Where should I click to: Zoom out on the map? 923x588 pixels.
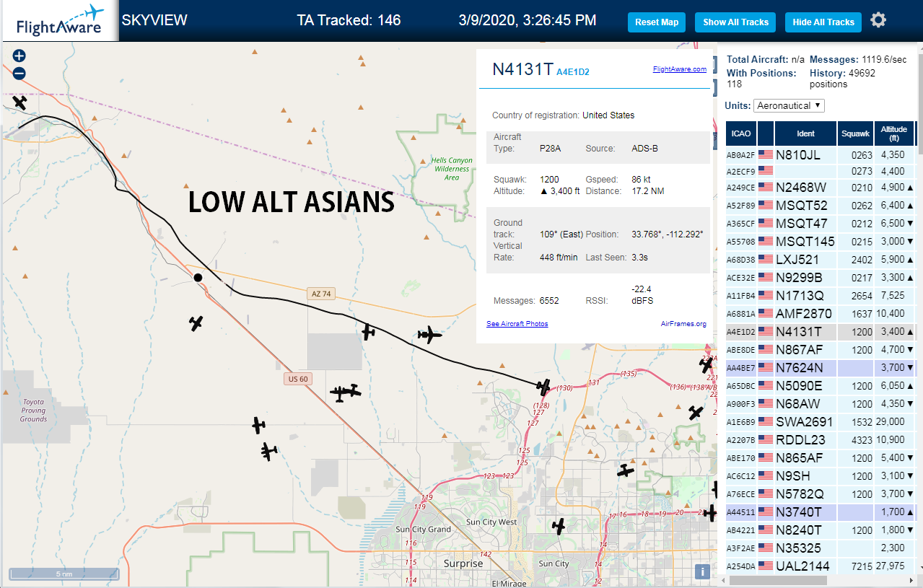click(x=19, y=73)
